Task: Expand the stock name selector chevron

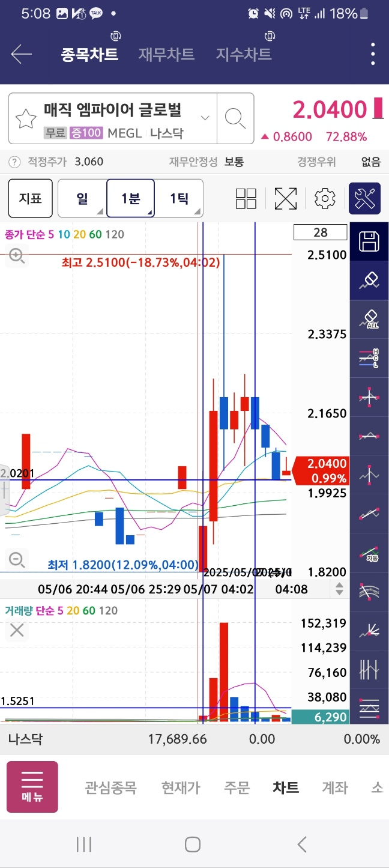Action: 205,118
